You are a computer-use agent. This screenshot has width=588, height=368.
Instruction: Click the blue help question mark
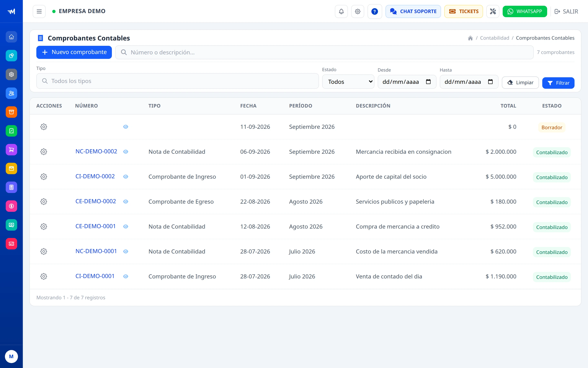375,11
